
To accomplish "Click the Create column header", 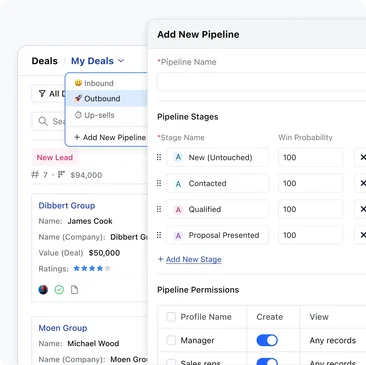I will [x=270, y=317].
